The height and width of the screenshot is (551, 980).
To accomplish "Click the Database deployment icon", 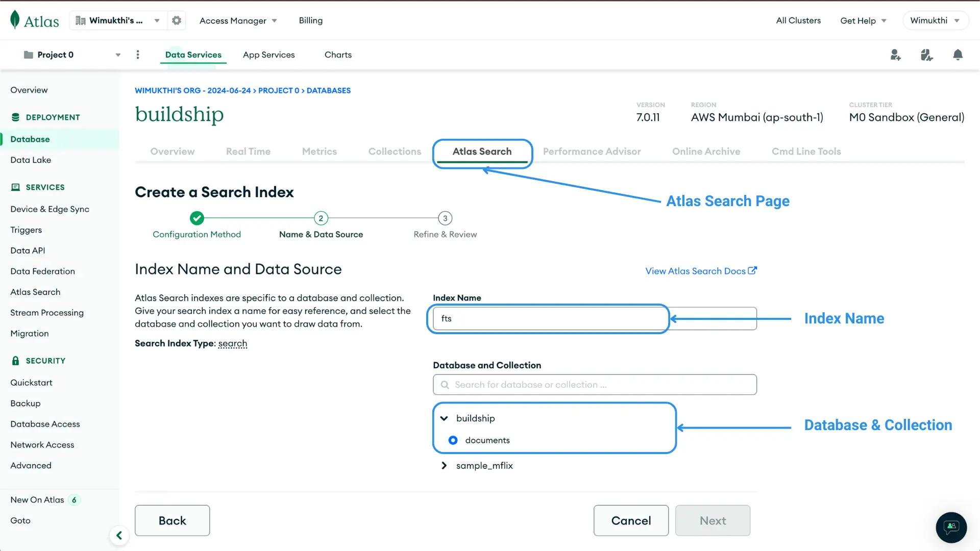I will click(x=15, y=117).
